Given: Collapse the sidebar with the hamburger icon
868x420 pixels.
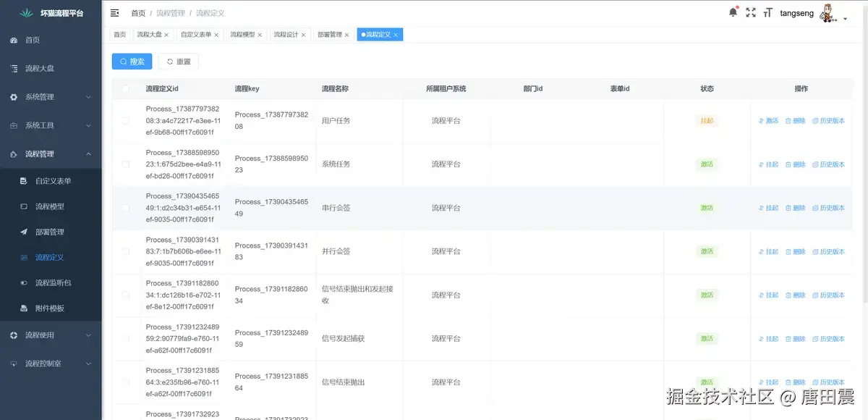Looking at the screenshot, I should click(114, 13).
